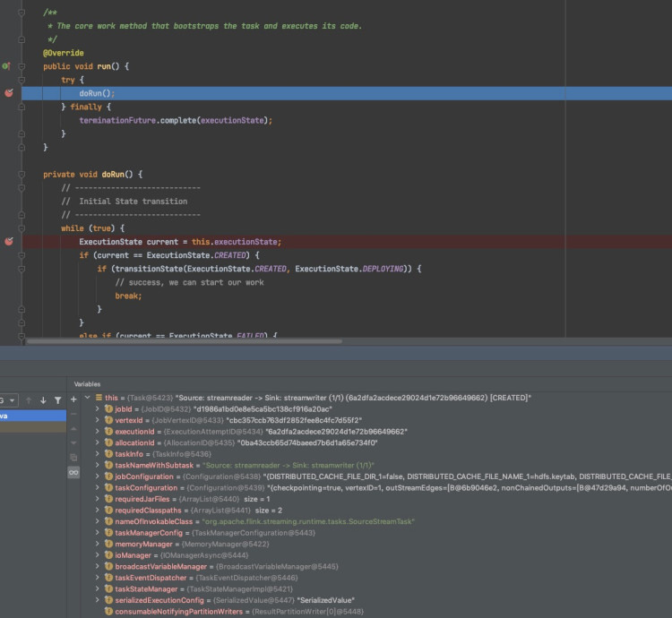Click the field icon beside taskNameWithSubtask
Screen dimensions: 672x618
tap(108, 465)
